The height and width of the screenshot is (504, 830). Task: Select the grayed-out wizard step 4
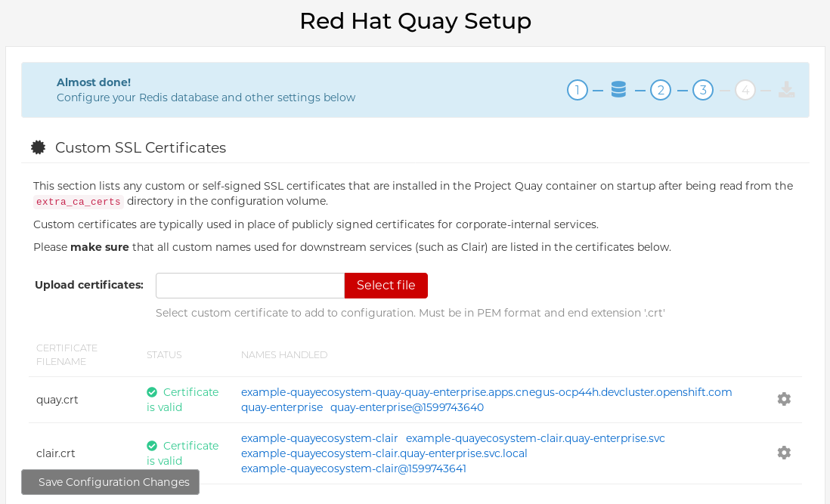(x=745, y=89)
